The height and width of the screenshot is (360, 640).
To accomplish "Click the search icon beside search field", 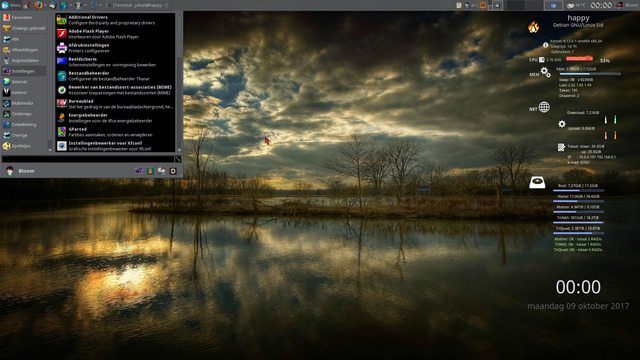I will [178, 159].
